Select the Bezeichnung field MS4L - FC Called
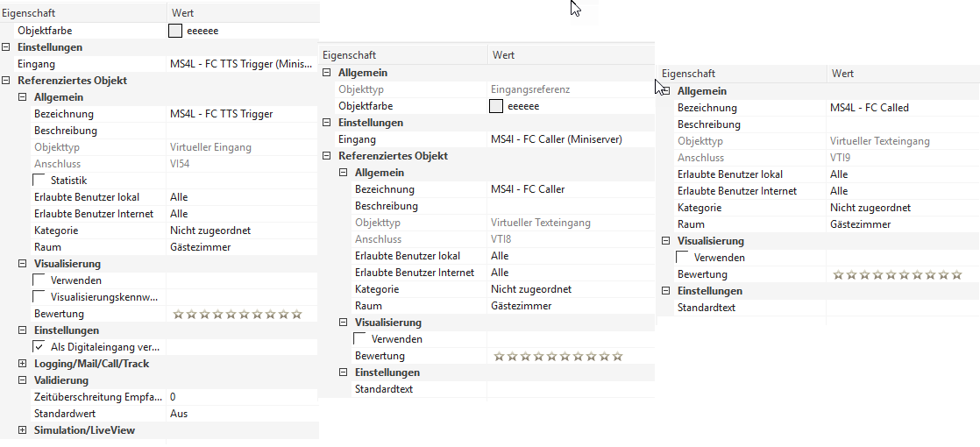The width and height of the screenshot is (980, 447). click(870, 108)
